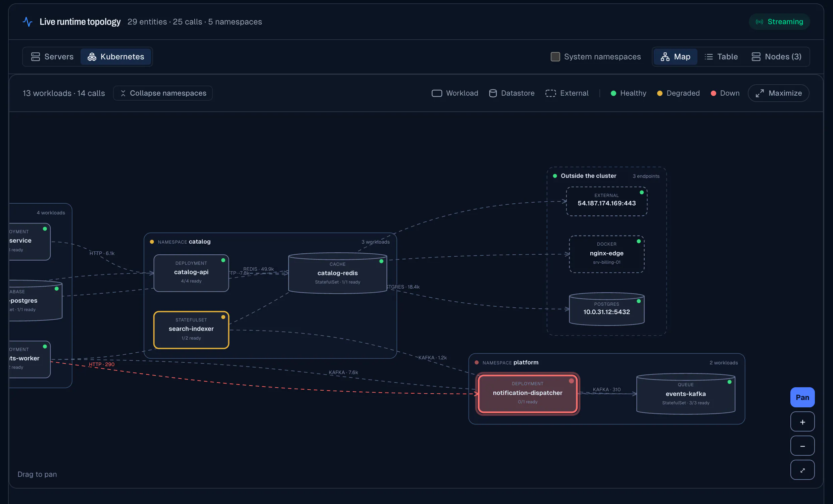
Task: Click the zoom out minus button
Action: click(x=802, y=446)
